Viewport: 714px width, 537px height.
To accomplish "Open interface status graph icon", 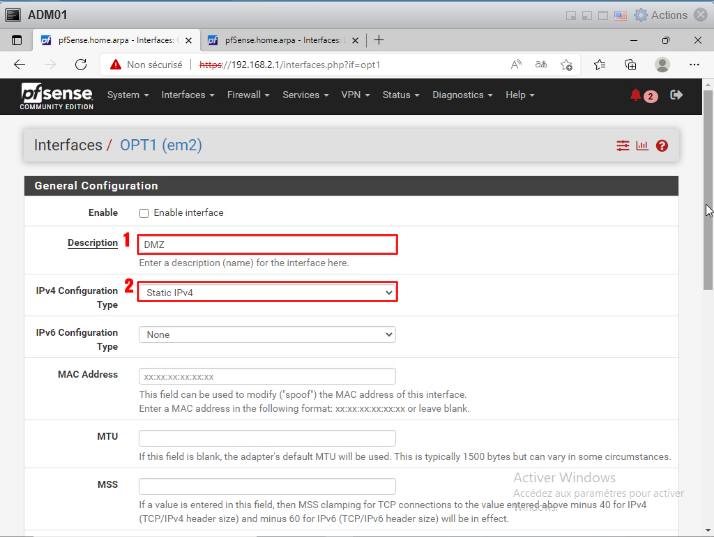I will 642,146.
